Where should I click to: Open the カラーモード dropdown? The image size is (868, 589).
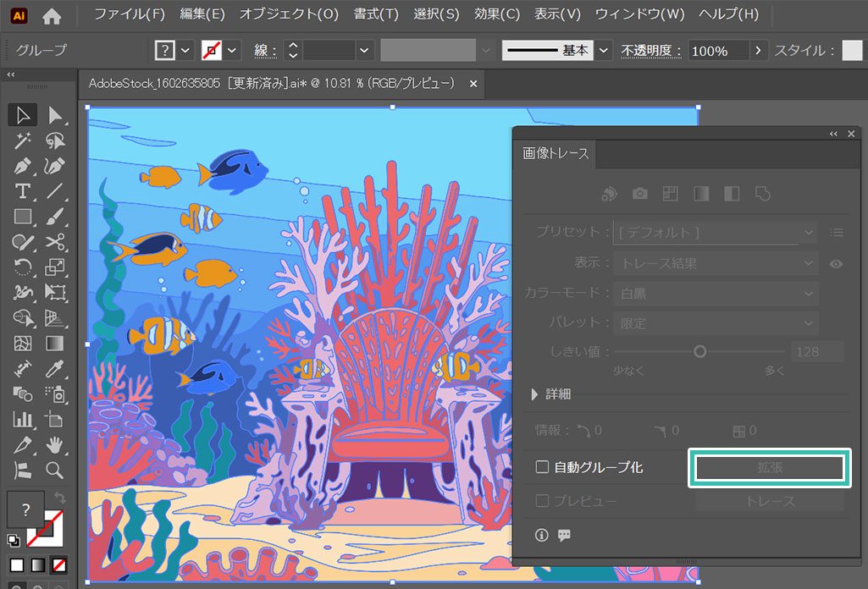tap(716, 294)
